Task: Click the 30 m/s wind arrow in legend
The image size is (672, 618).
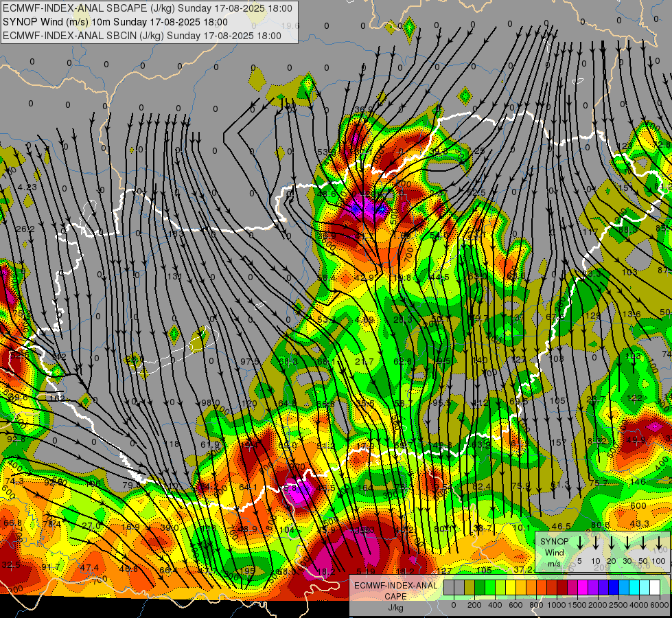Action: pos(627,543)
